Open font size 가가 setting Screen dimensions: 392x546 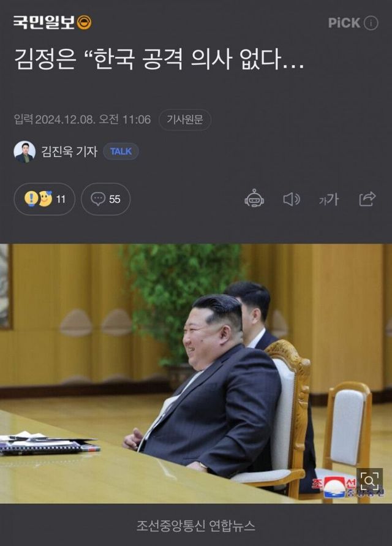point(329,200)
